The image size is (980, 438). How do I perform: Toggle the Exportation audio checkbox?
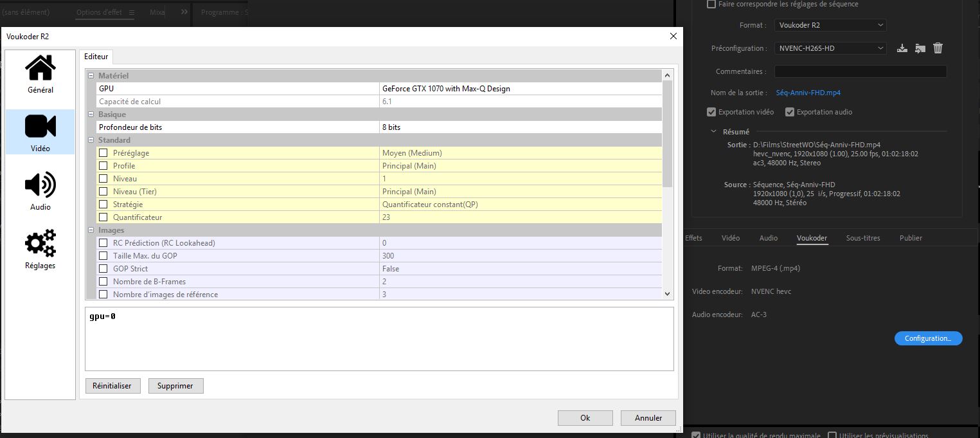pyautogui.click(x=790, y=112)
